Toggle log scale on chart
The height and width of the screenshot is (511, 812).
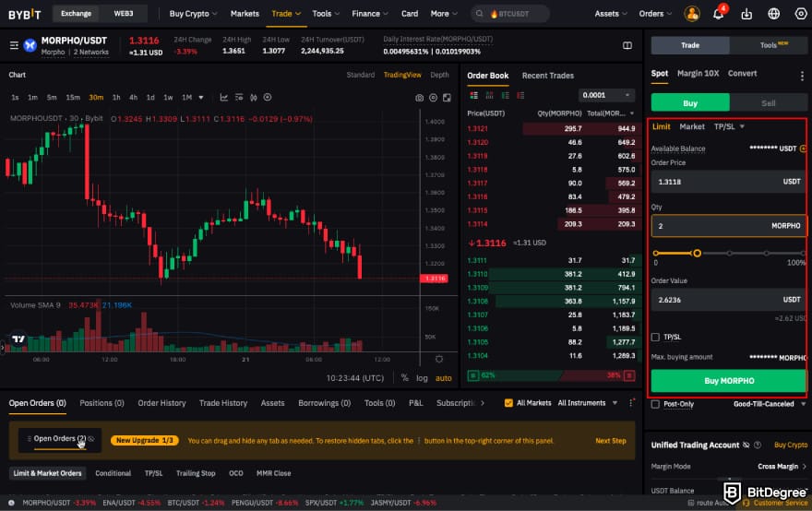point(422,378)
